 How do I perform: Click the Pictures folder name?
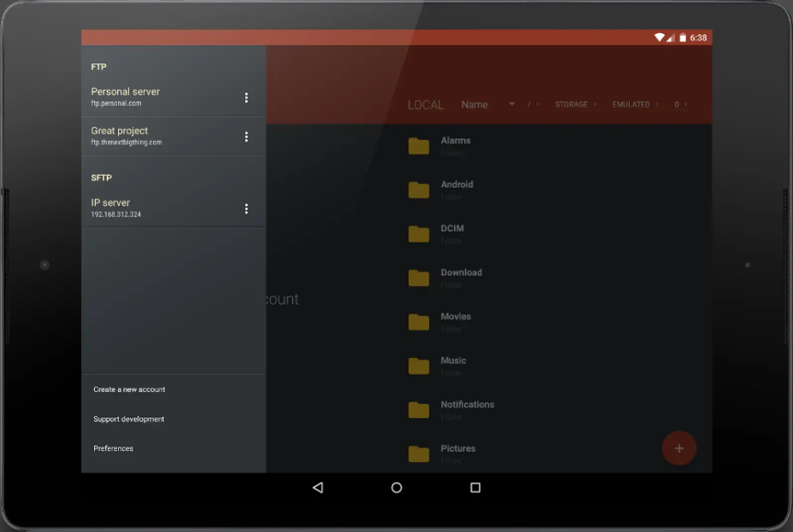point(458,448)
